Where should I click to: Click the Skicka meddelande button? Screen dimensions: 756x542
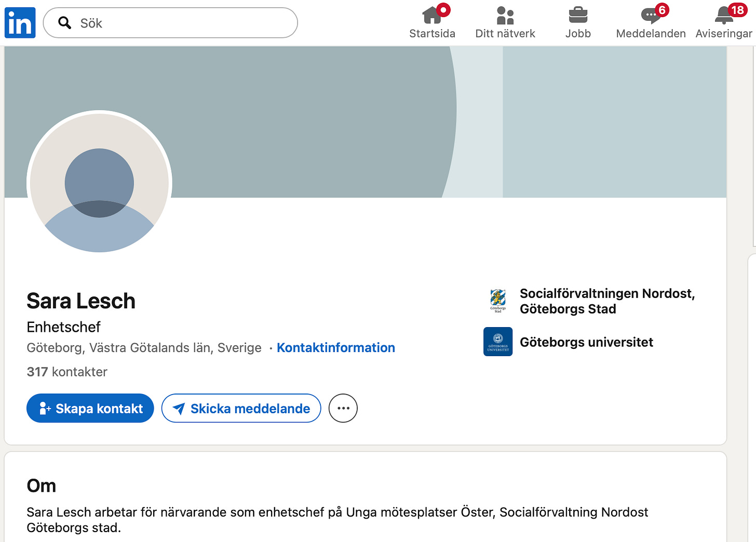[x=241, y=408]
